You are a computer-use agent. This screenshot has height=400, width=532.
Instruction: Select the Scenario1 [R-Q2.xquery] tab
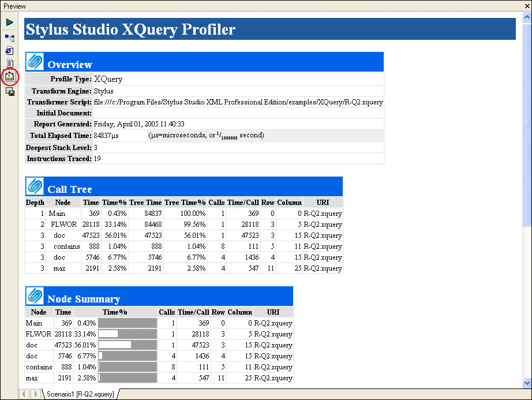pyautogui.click(x=80, y=394)
